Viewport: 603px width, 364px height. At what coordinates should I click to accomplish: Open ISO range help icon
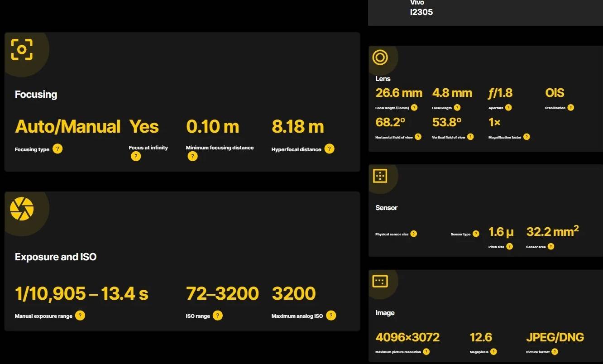(x=218, y=316)
